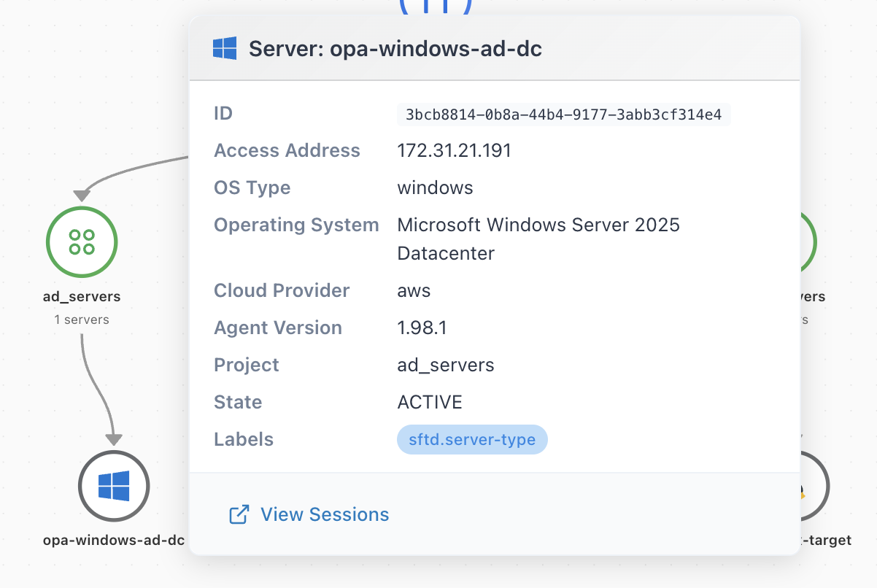Viewport: 877px width, 588px height.
Task: Select the server ID value field
Action: pyautogui.click(x=563, y=115)
